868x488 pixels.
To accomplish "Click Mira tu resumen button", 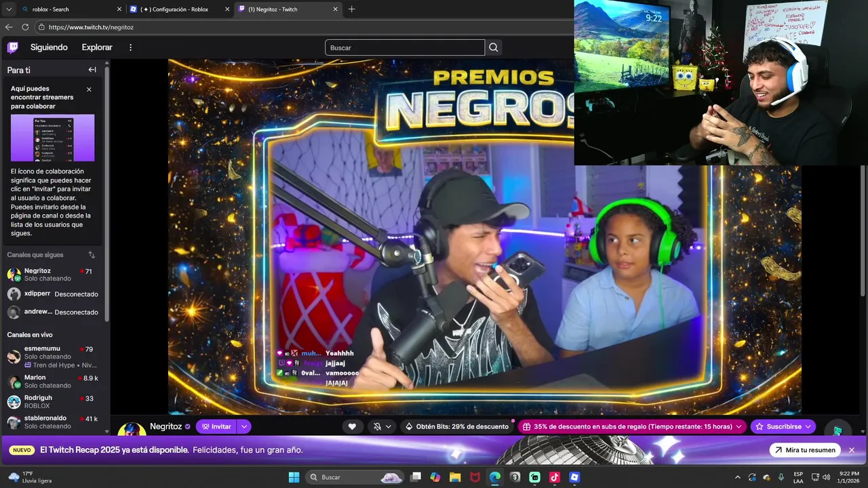I will click(805, 450).
